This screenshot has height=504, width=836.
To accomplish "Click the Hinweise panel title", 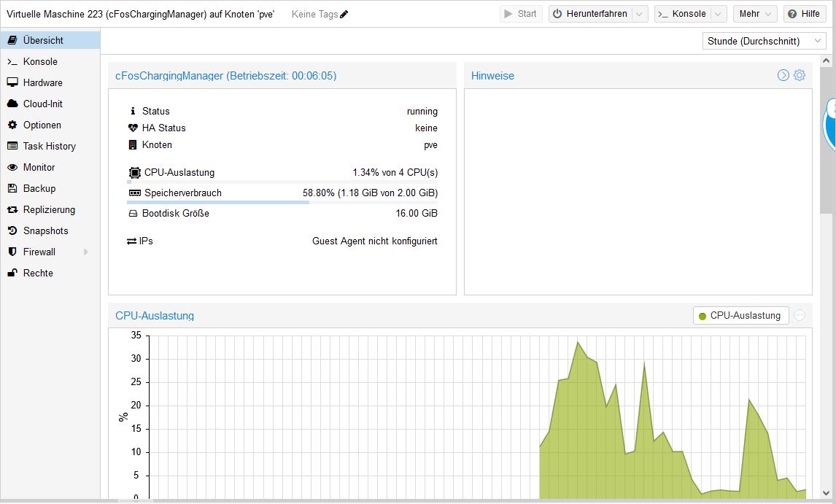I will [x=492, y=76].
